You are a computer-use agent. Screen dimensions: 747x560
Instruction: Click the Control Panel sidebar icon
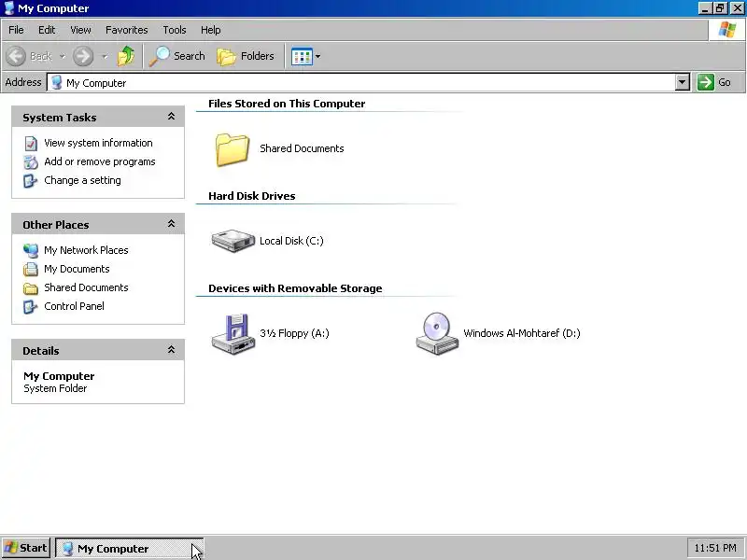click(x=31, y=307)
